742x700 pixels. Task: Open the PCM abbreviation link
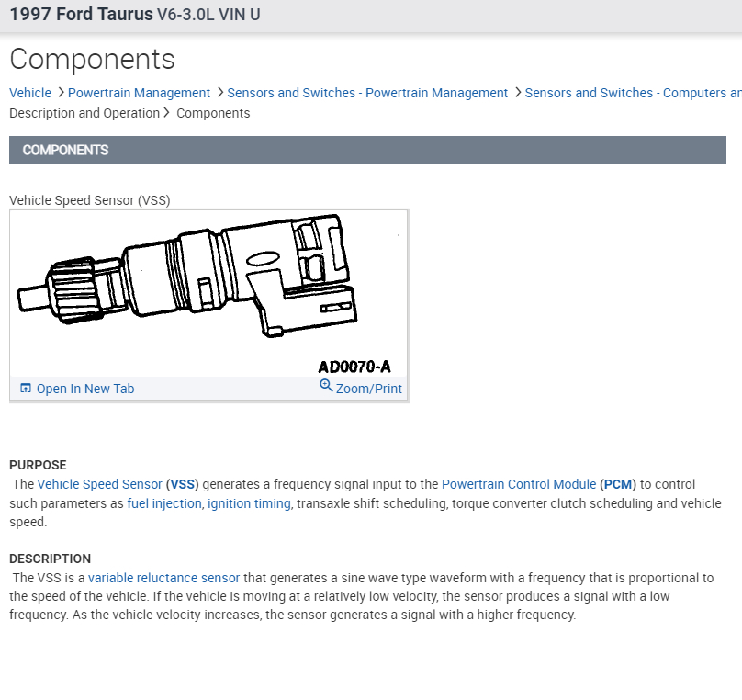(x=618, y=484)
